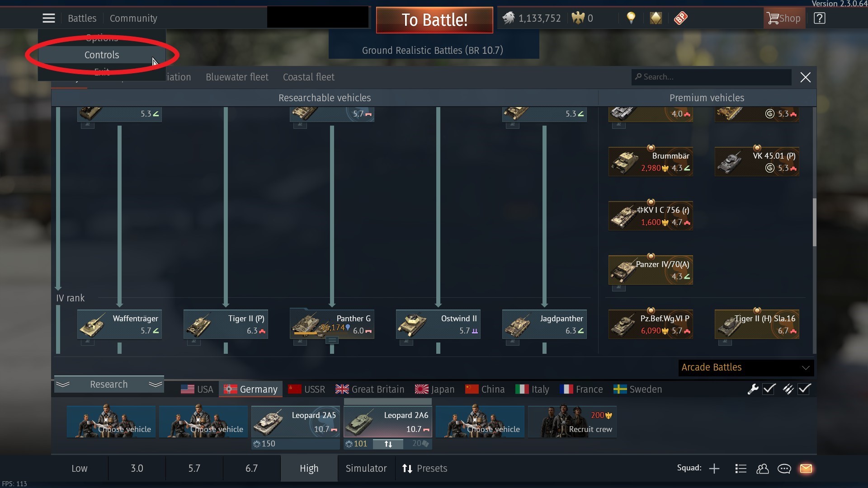This screenshot has width=868, height=488.
Task: Open the Battle Pass BP icon
Action: [x=680, y=18]
